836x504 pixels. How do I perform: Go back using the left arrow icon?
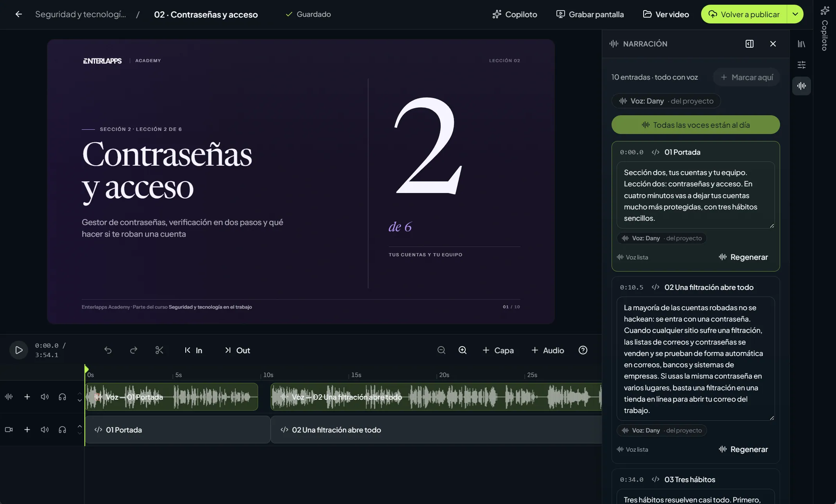[x=18, y=14]
